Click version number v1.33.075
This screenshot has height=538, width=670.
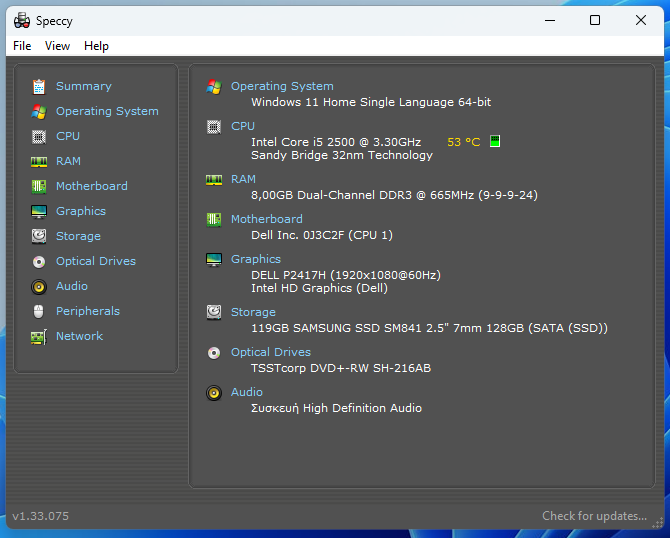pos(41,516)
